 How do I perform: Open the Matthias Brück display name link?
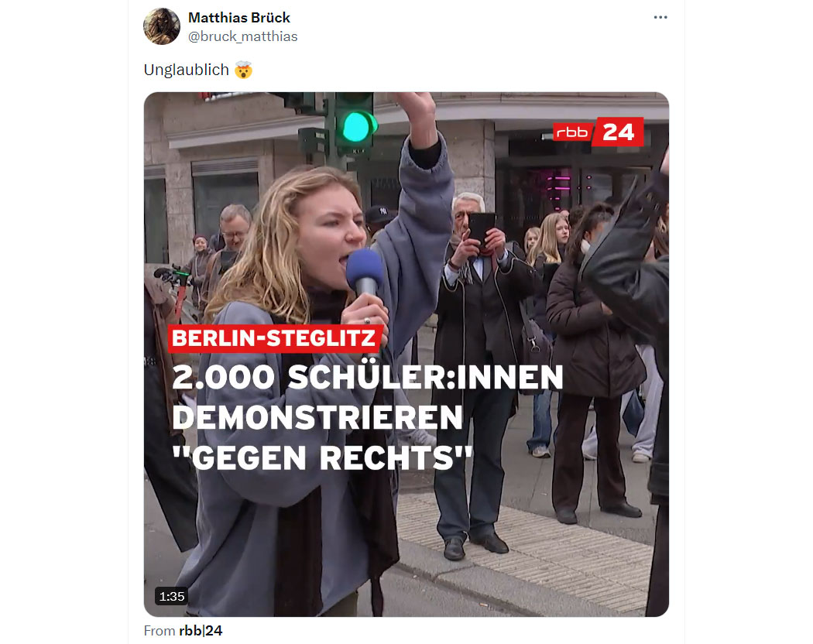click(239, 18)
